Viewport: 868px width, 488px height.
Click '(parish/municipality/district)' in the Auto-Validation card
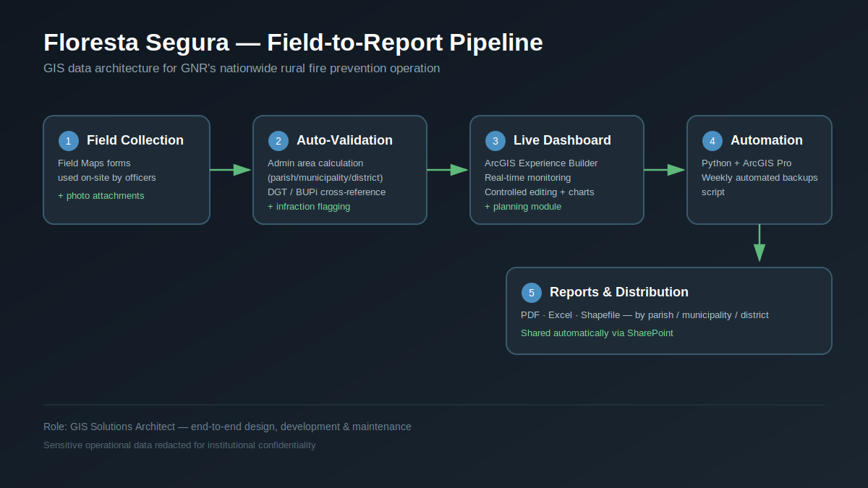[x=325, y=178]
